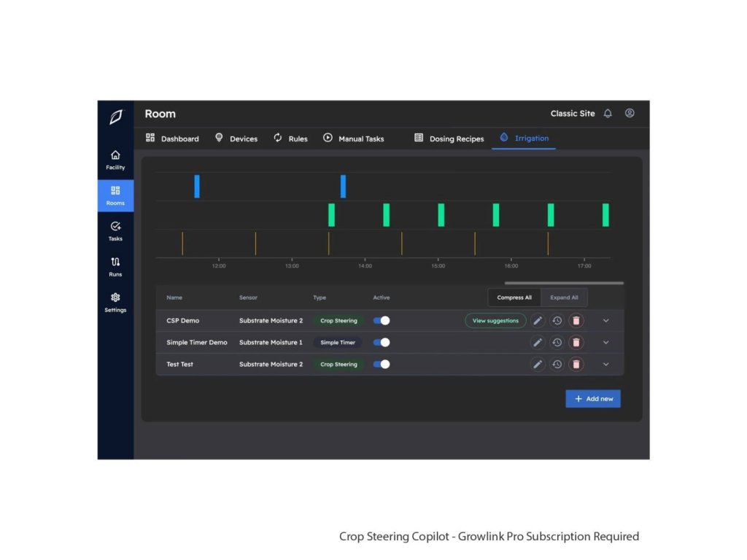Disable the Simple Timer Demo active switch

tap(382, 343)
